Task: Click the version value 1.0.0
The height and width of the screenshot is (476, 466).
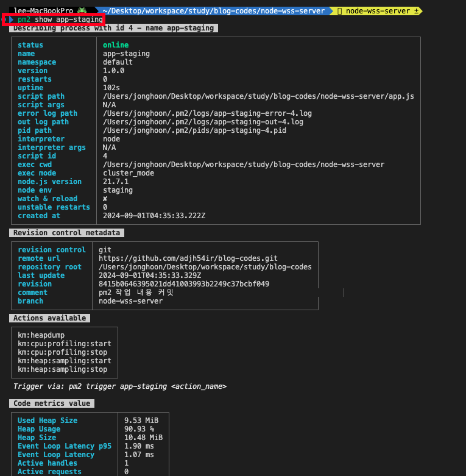Action: pyautogui.click(x=113, y=71)
